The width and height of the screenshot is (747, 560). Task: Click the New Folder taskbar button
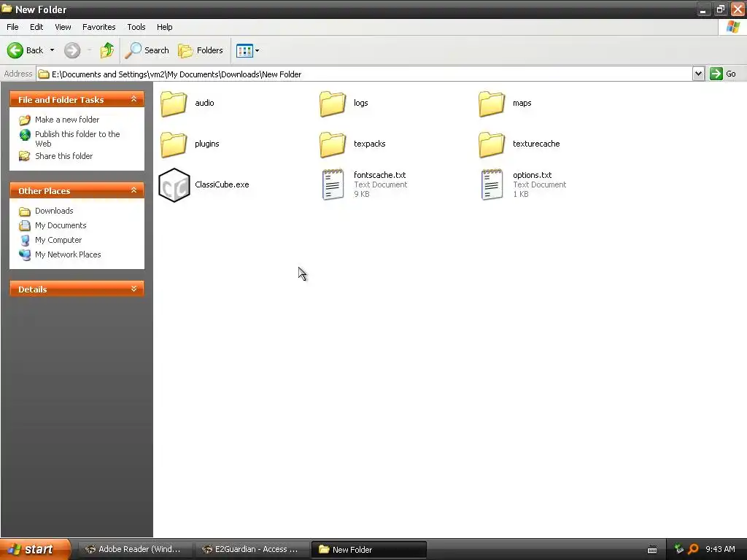pyautogui.click(x=368, y=549)
